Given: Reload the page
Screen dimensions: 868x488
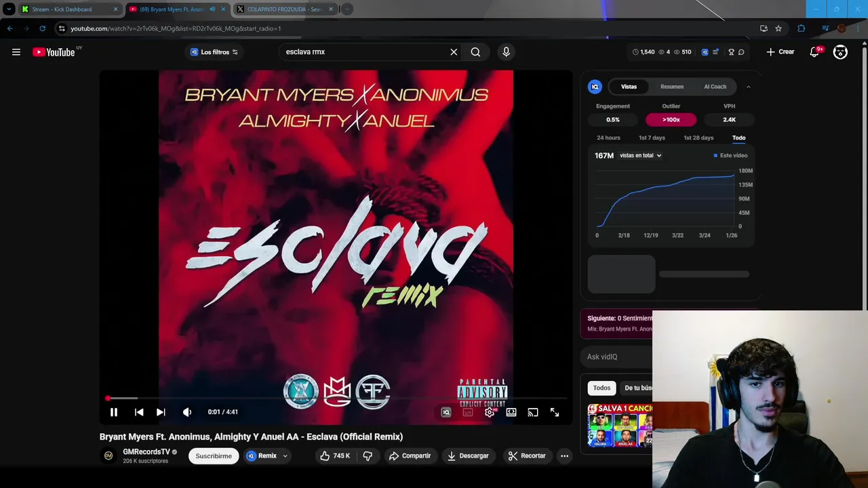Looking at the screenshot, I should [42, 28].
